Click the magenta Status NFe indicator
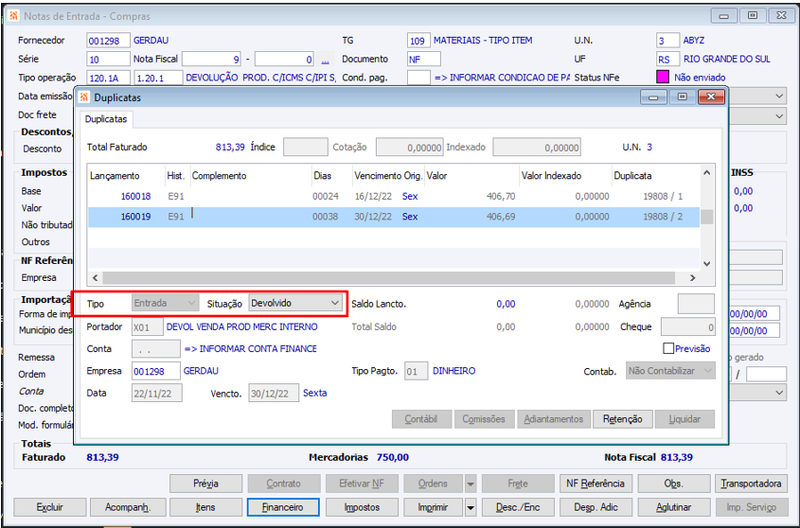Screen dimensions: 800x528 point(662,77)
